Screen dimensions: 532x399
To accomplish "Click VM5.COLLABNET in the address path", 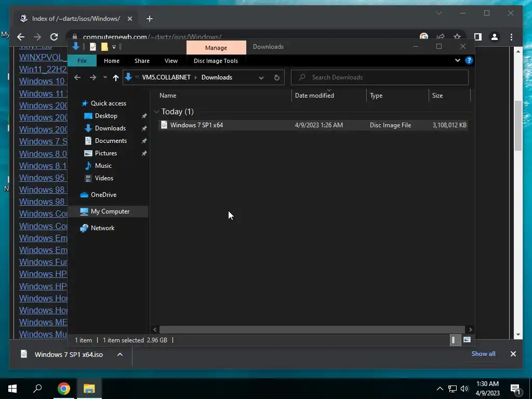I will pos(166,77).
